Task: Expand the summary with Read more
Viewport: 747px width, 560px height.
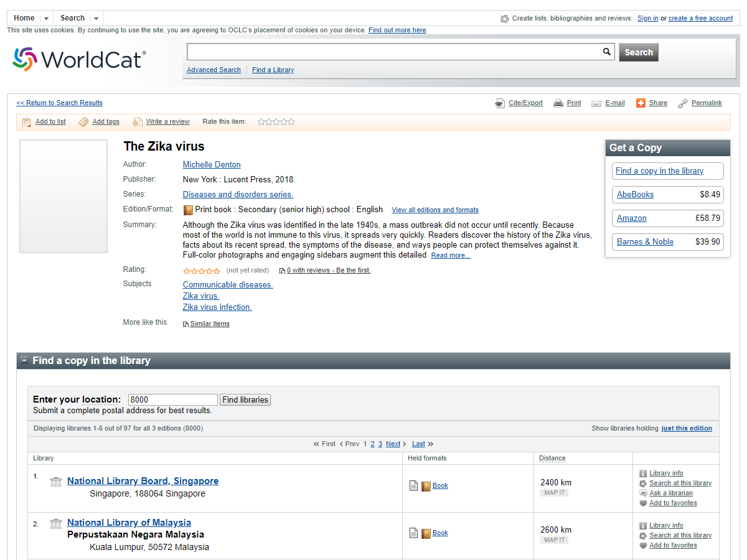Action: [451, 256]
